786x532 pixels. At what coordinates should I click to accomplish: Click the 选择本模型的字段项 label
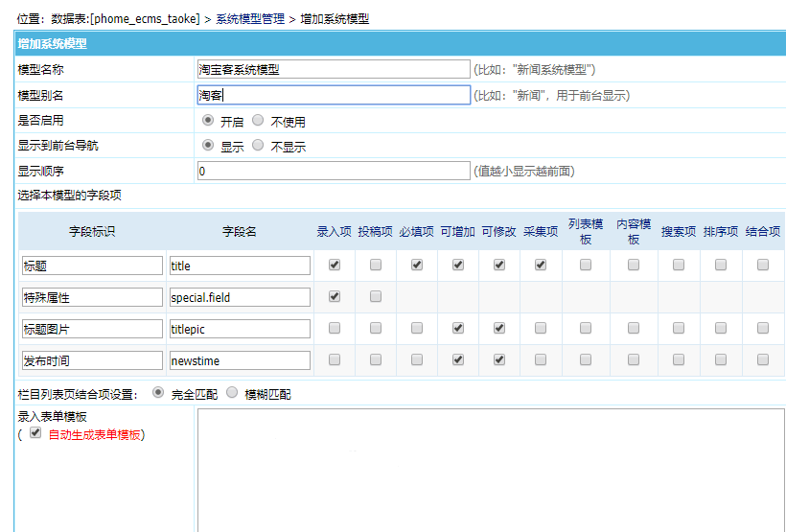(69, 196)
